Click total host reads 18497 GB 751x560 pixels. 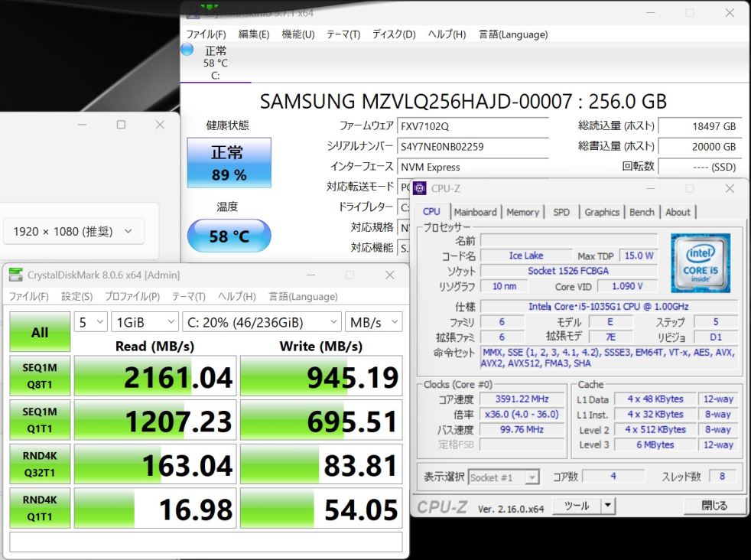pos(700,126)
